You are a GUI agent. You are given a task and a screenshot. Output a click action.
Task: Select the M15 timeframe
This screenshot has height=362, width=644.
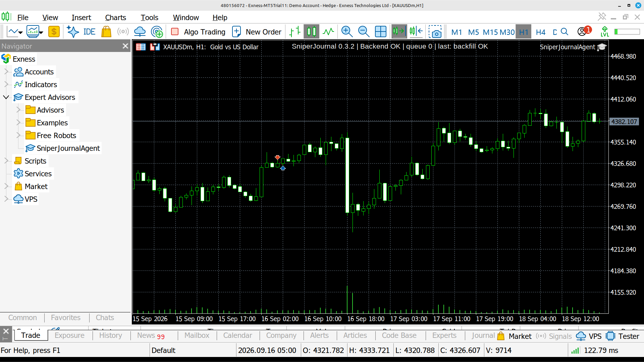click(490, 32)
